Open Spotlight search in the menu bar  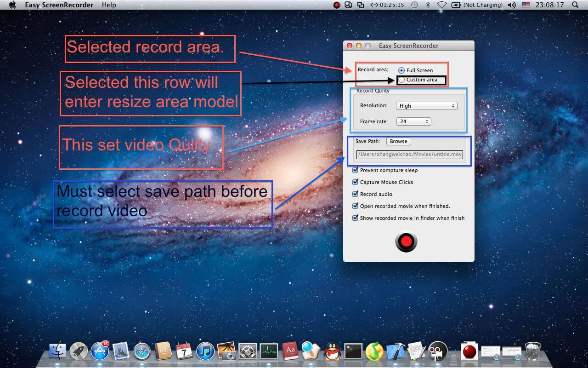coord(574,5)
